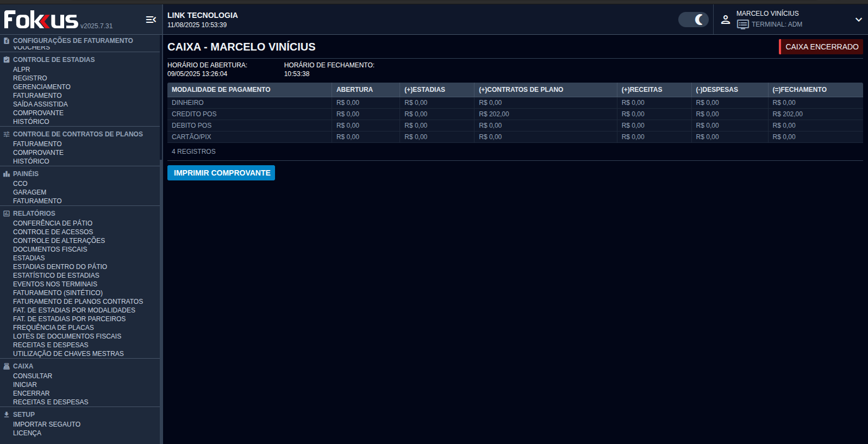Image resolution: width=868 pixels, height=444 pixels.
Task: Click the Imprimir Comprovante button
Action: [221, 173]
